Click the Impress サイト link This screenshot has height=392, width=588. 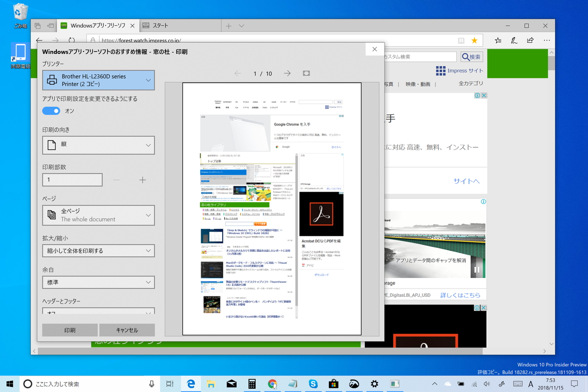tap(460, 70)
